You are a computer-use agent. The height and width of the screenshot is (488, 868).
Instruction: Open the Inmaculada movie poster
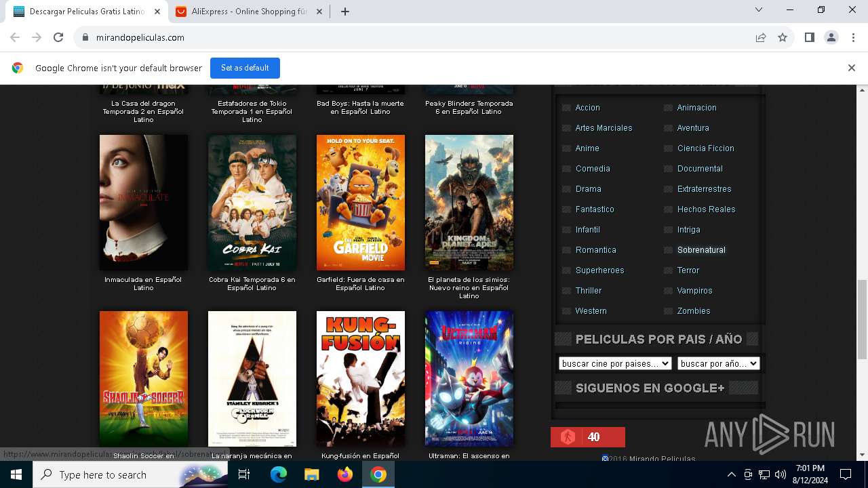(144, 203)
